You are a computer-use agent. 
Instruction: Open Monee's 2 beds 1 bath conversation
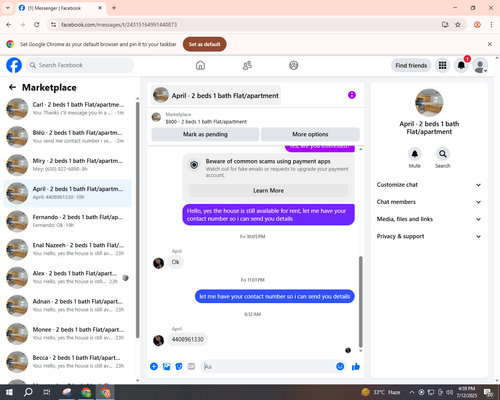pos(68,334)
